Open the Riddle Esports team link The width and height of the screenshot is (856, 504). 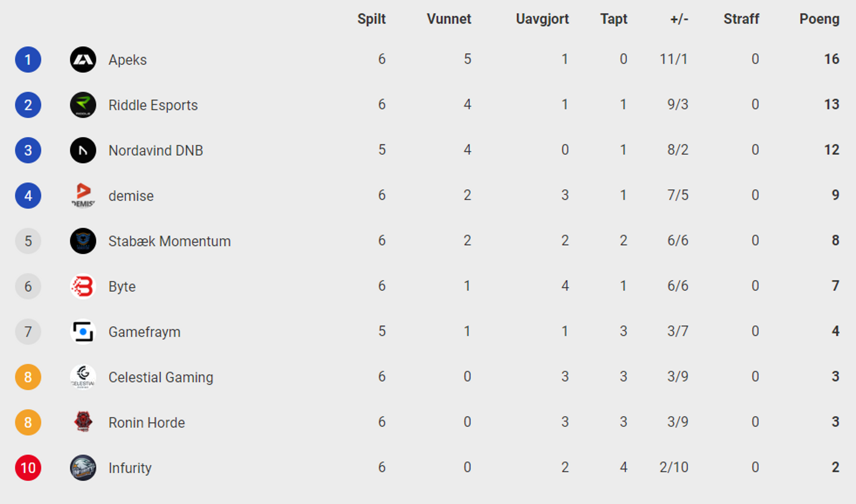pyautogui.click(x=153, y=105)
